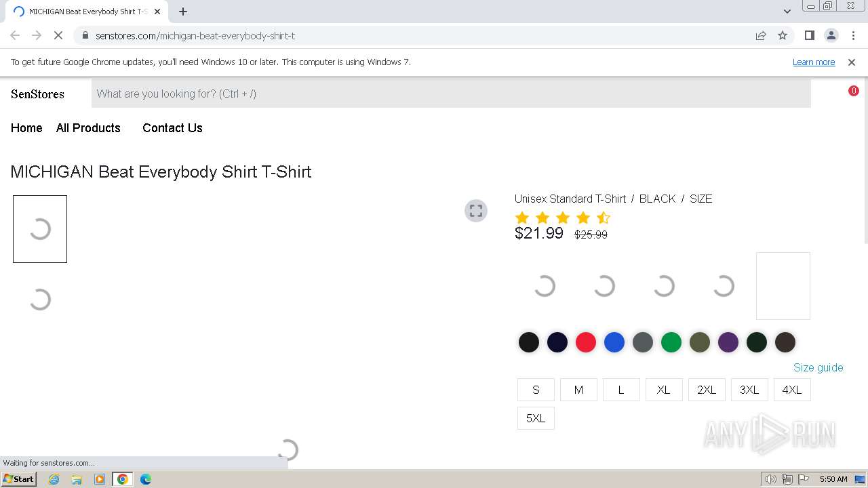868x488 pixels.
Task: Choose size 4XL
Action: click(x=792, y=390)
